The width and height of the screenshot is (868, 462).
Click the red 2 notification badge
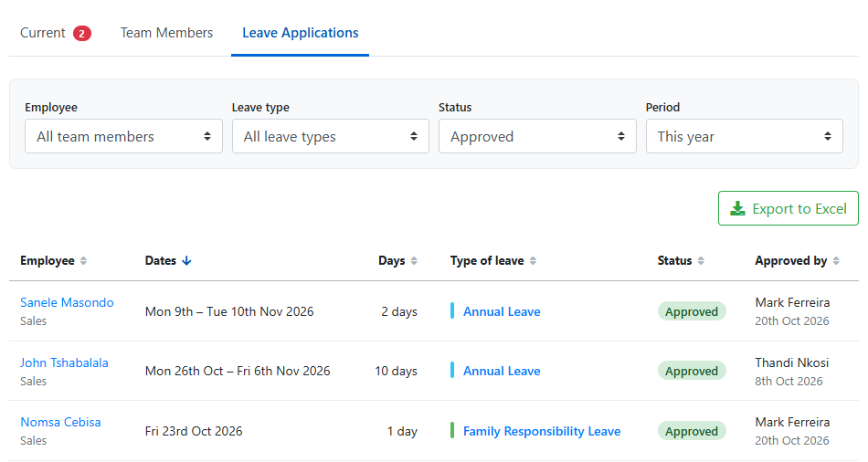tap(82, 34)
